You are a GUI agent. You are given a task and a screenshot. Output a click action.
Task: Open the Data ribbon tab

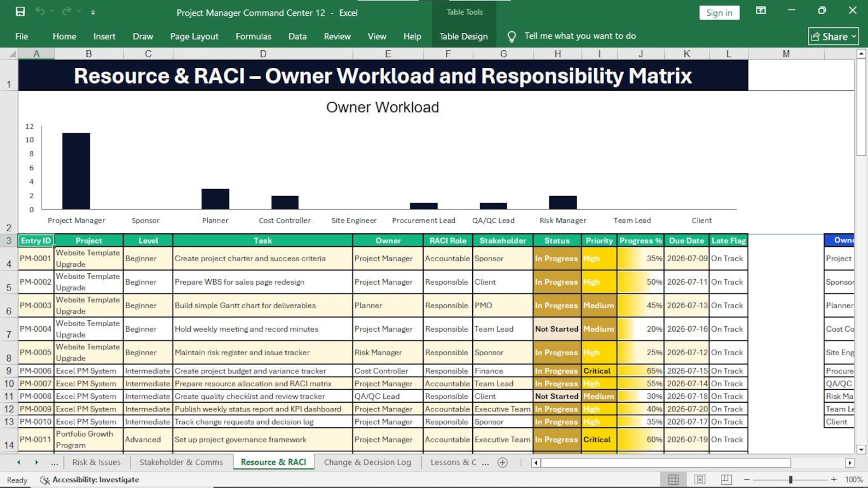point(297,36)
